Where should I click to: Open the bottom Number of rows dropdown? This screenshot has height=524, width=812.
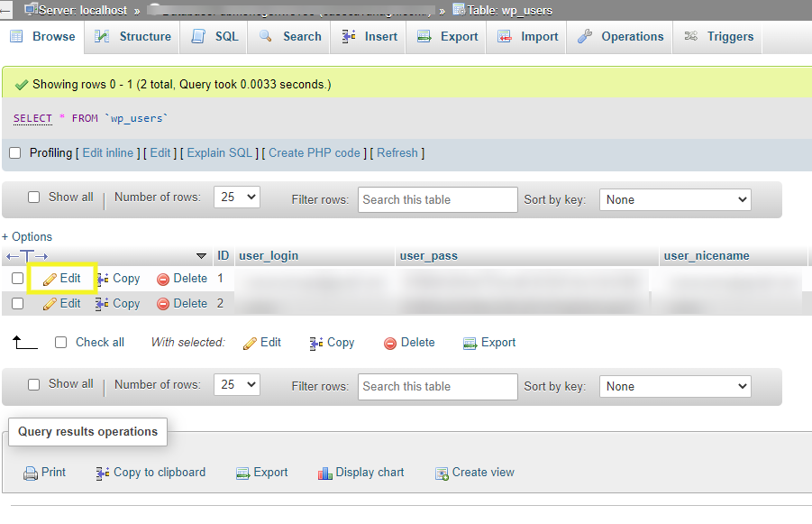click(237, 384)
